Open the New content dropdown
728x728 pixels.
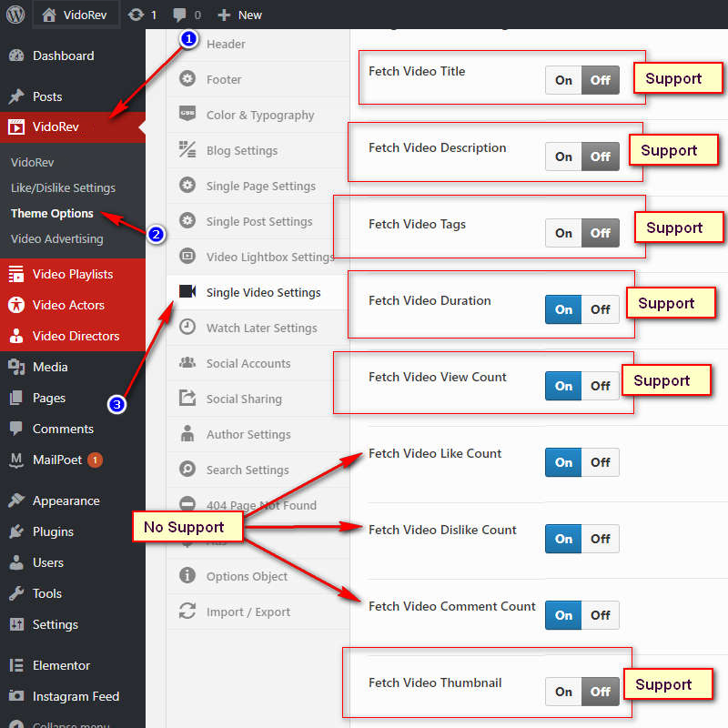240,15
